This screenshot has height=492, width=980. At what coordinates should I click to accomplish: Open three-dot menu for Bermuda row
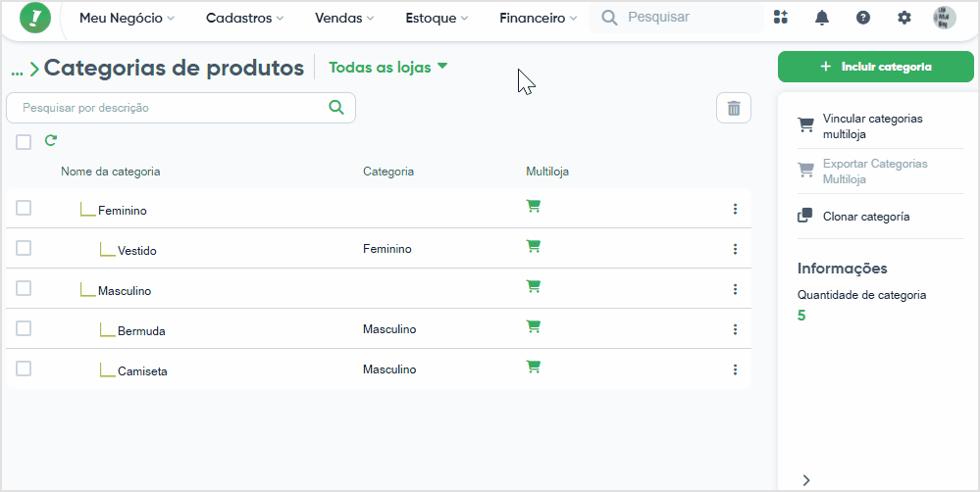735,329
